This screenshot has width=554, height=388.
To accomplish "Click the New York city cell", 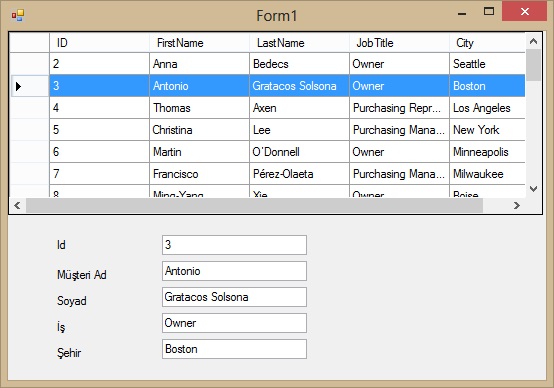I will click(487, 130).
